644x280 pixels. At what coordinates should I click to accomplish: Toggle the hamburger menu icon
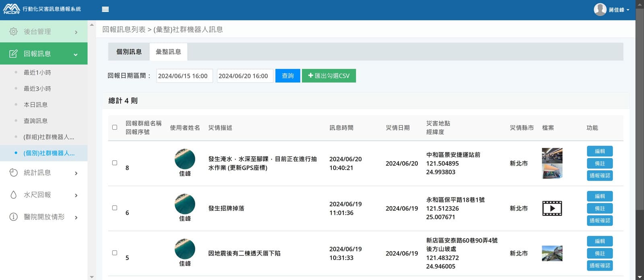pyautogui.click(x=105, y=9)
